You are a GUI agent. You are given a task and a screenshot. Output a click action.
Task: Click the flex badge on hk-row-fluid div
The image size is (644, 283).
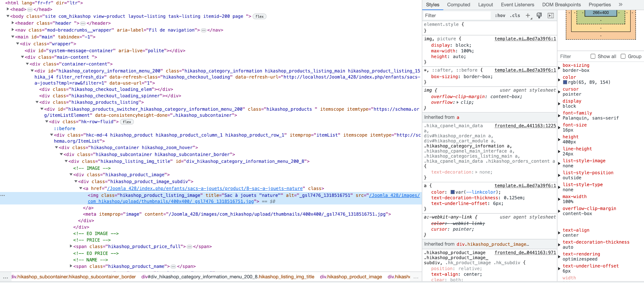[x=127, y=122]
